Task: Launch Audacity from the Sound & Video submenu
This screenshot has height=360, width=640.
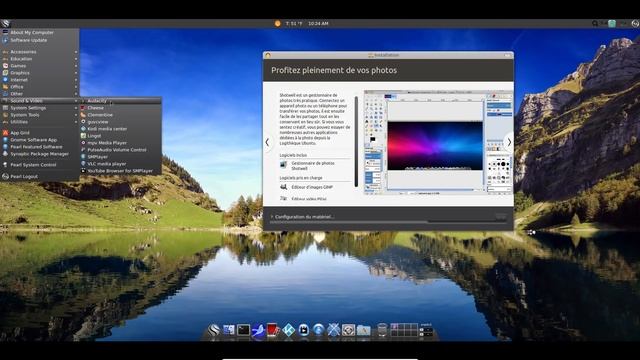Action: coord(120,101)
